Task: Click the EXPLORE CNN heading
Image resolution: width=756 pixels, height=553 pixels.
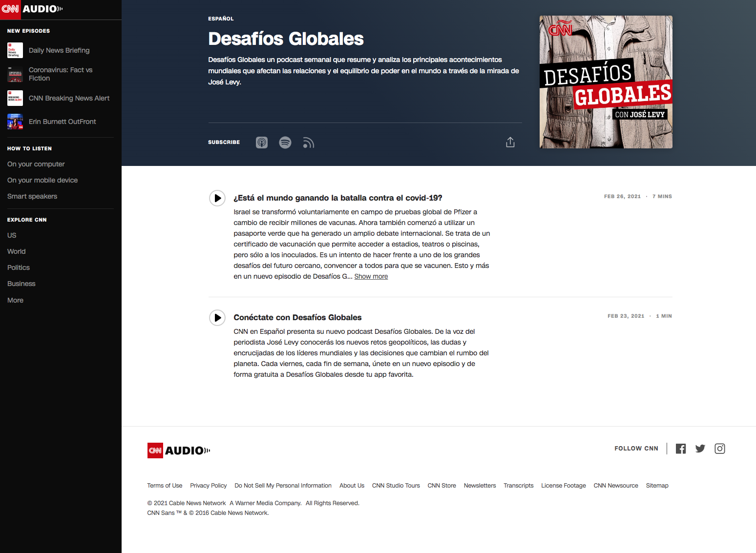Action: 27,220
